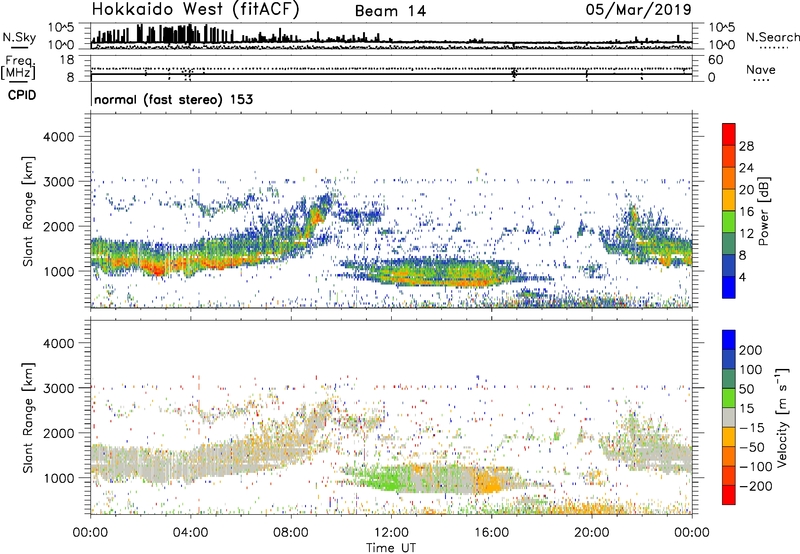This screenshot has width=800, height=554.
Task: Click the "Slant Range [km]" label of the velocity panel
Action: 28,417
